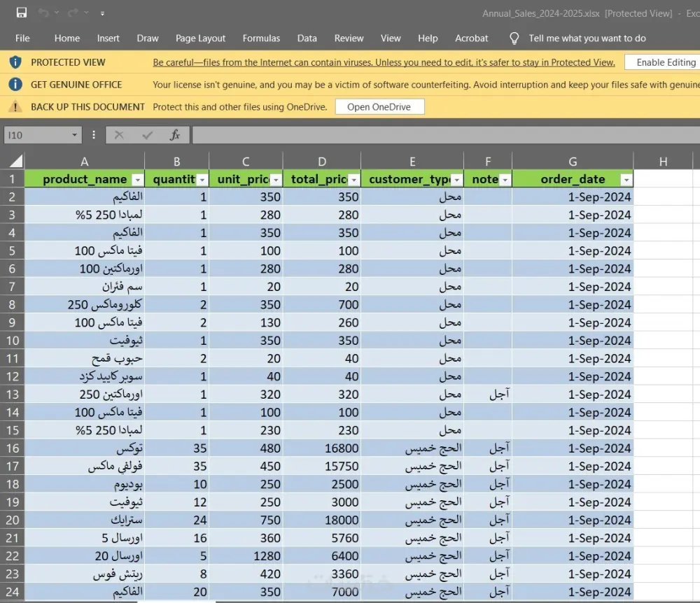Open unit_price filter dropdown
Image resolution: width=700 pixels, height=603 pixels.
(x=276, y=180)
